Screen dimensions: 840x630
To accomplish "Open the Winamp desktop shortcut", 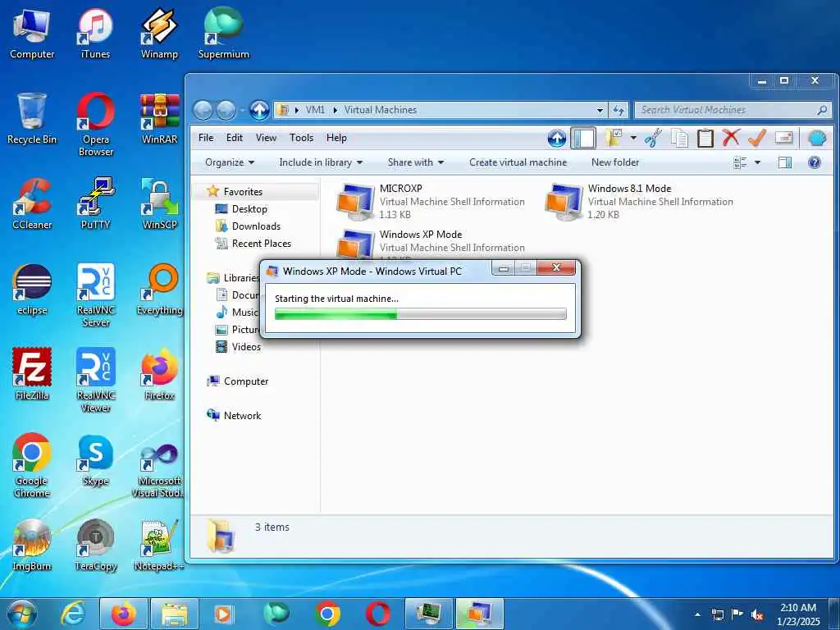I will 159,33.
